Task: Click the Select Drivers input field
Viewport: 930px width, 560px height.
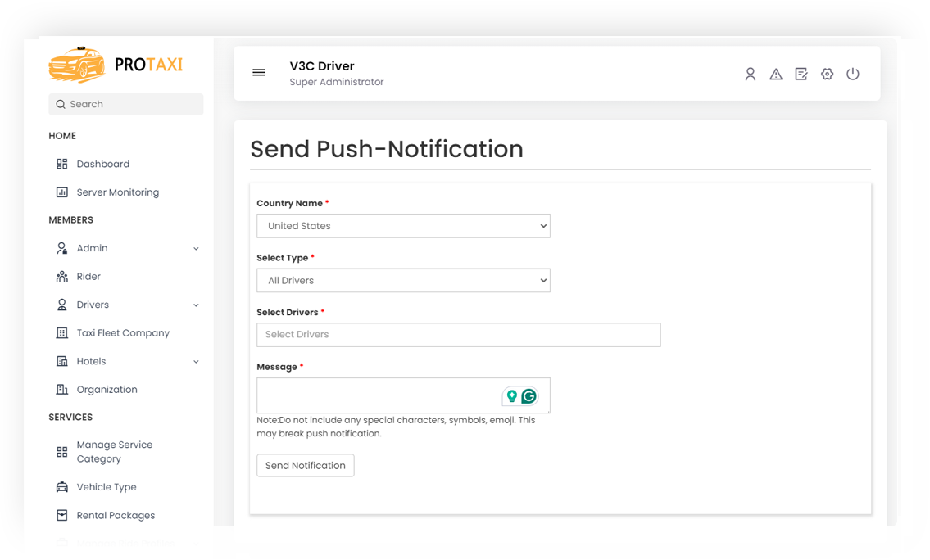Action: coord(459,335)
